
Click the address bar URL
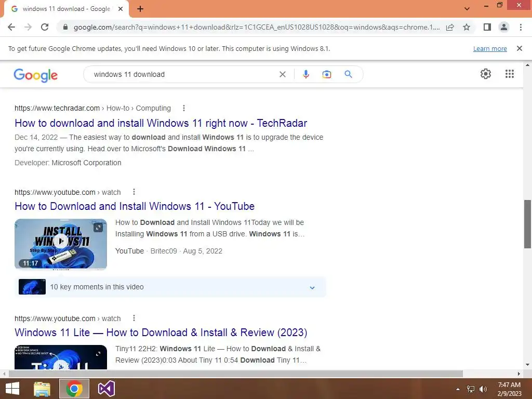257,27
